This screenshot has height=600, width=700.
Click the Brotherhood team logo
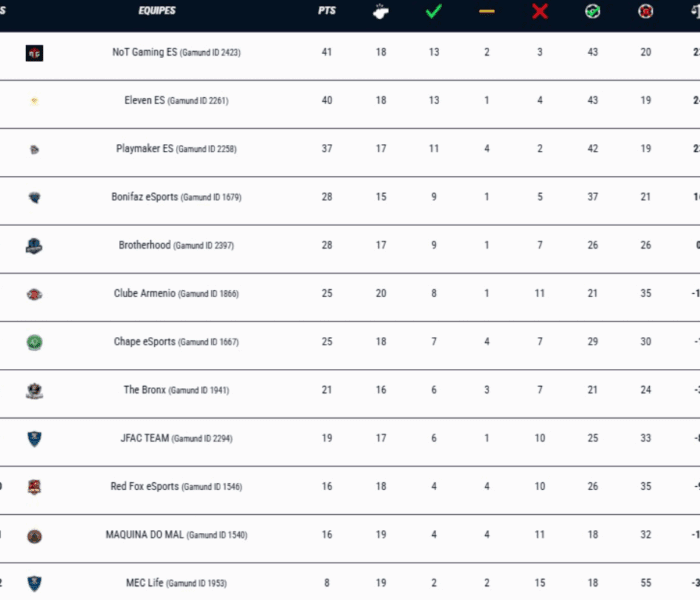click(x=34, y=246)
